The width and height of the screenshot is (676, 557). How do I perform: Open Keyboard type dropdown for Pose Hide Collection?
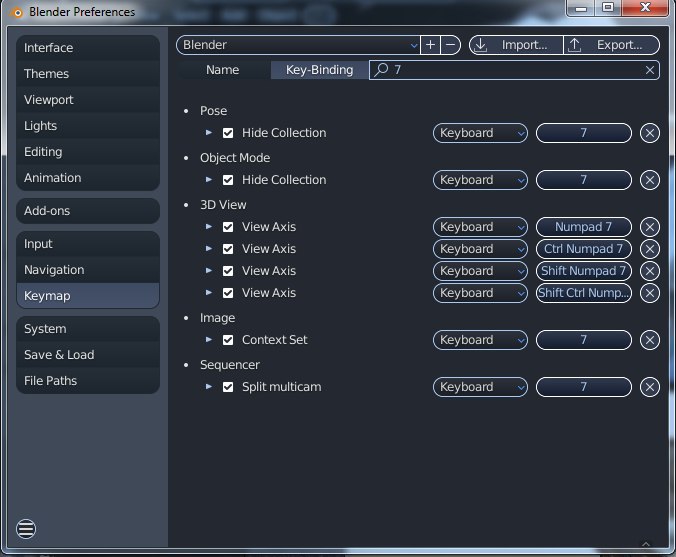480,133
